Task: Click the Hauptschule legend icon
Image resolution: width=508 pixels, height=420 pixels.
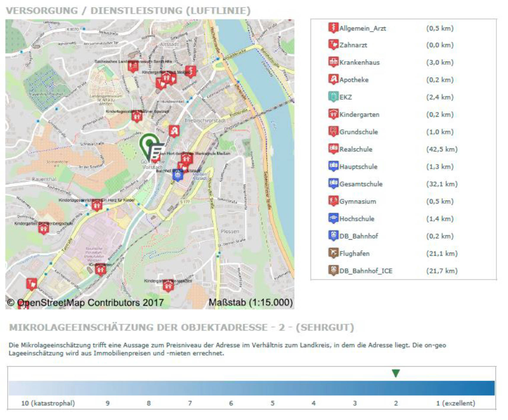Action: click(x=333, y=166)
